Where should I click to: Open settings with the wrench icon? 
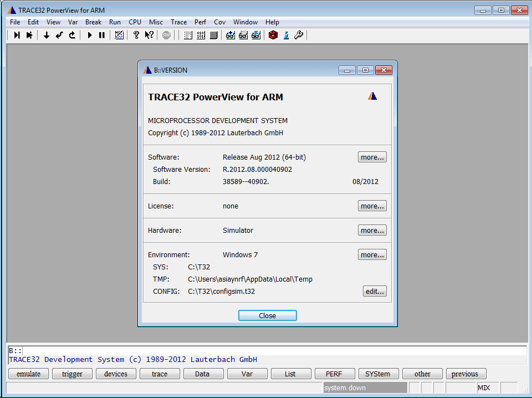click(299, 35)
